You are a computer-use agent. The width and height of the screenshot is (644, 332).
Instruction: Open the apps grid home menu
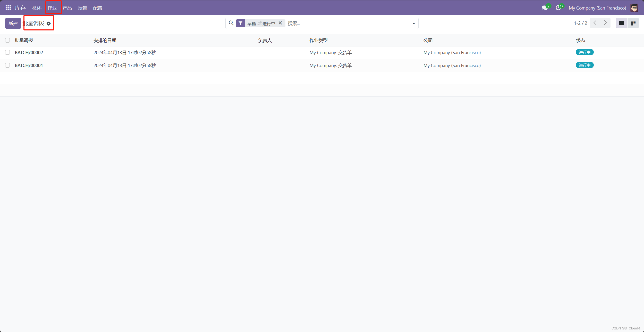point(8,8)
